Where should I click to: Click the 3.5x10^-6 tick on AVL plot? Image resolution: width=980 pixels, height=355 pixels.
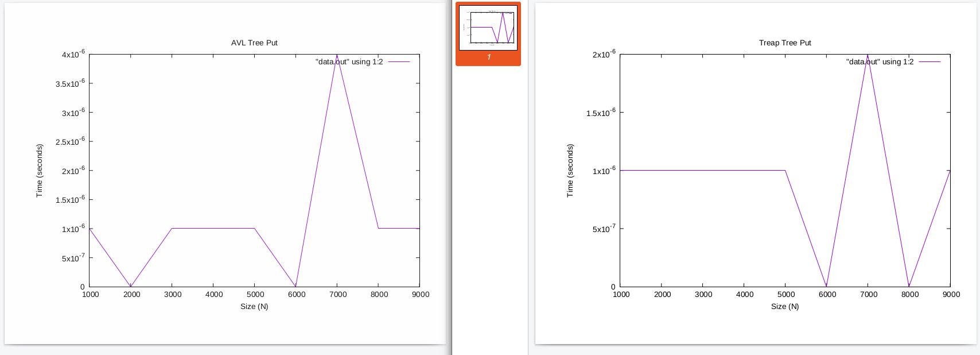click(70, 83)
